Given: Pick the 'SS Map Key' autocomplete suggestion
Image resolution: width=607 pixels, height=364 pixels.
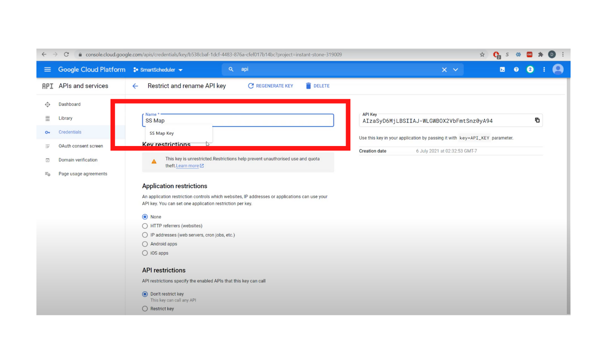Looking at the screenshot, I should click(162, 133).
